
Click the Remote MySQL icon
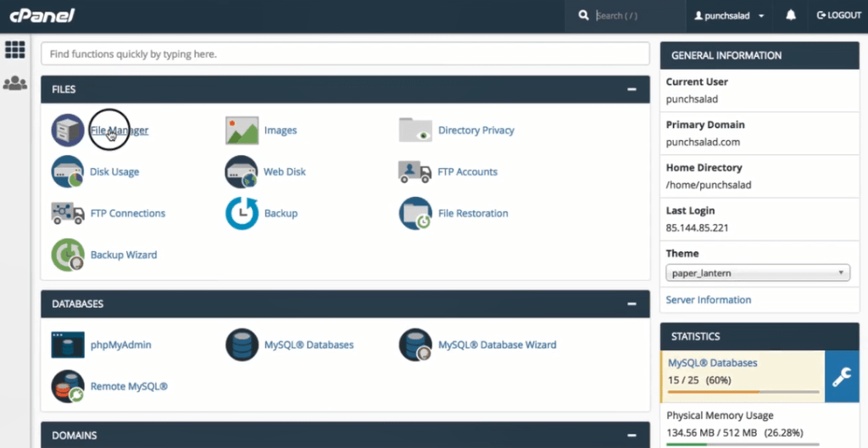pyautogui.click(x=68, y=386)
